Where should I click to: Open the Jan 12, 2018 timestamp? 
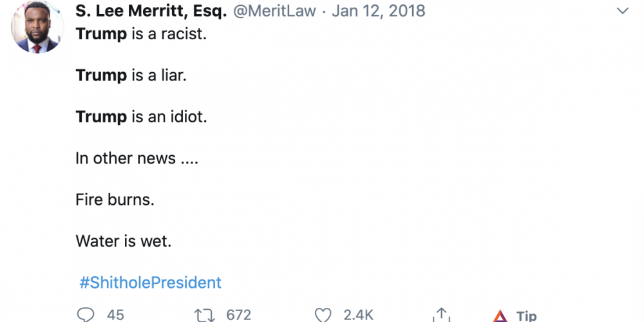coord(378,12)
